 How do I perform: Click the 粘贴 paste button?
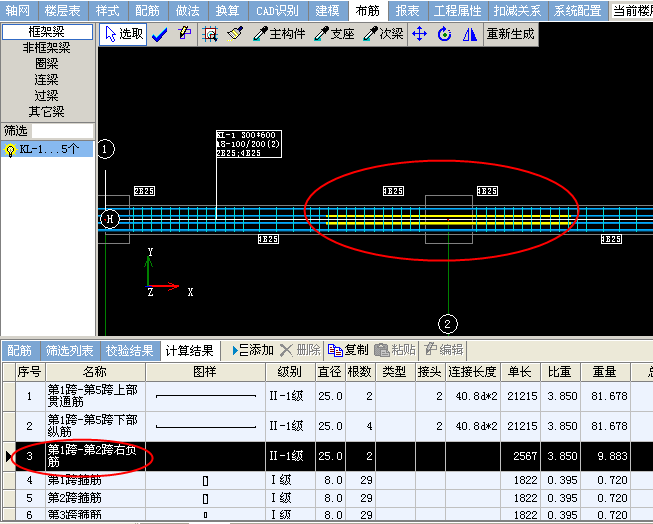[x=395, y=350]
